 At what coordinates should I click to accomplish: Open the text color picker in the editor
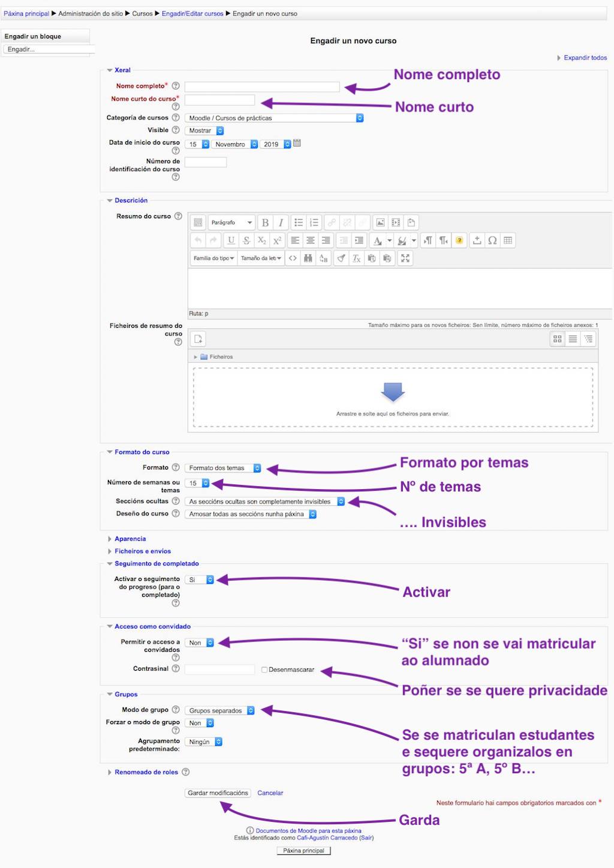point(379,240)
